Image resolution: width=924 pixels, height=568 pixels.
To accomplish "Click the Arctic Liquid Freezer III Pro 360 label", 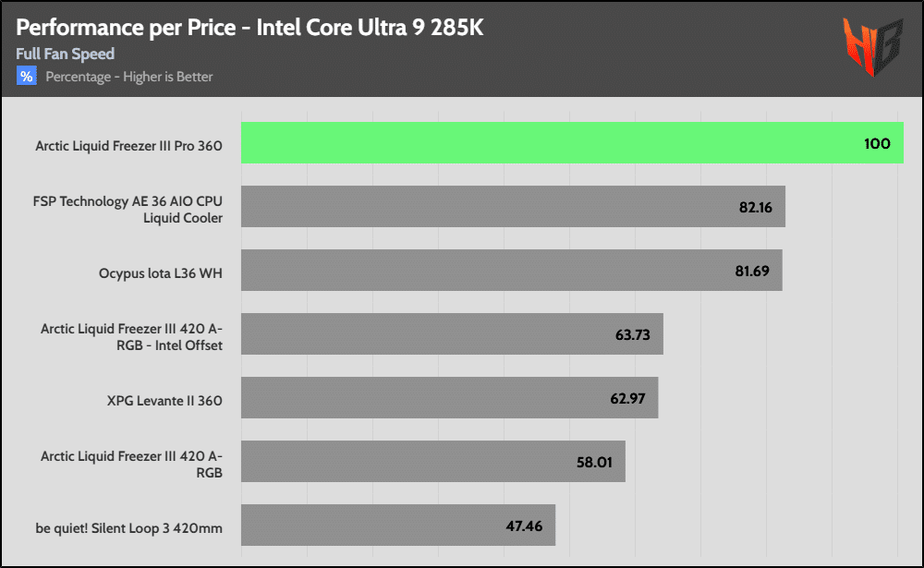I will click(128, 145).
